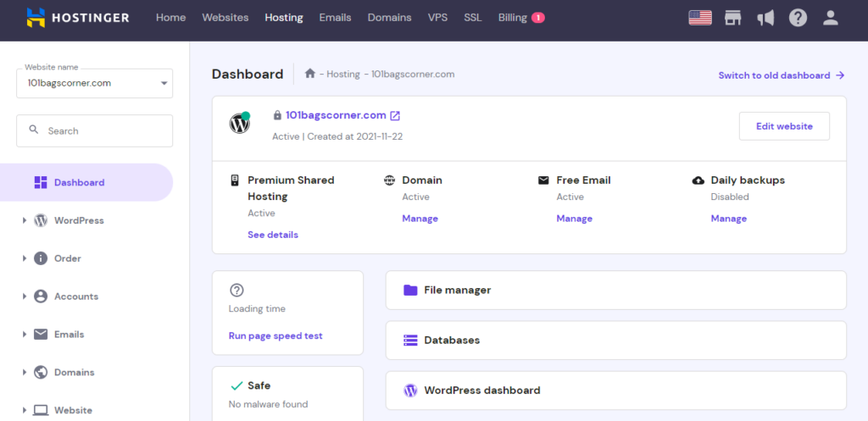Expand the Website sidebar section arrow

(25, 411)
